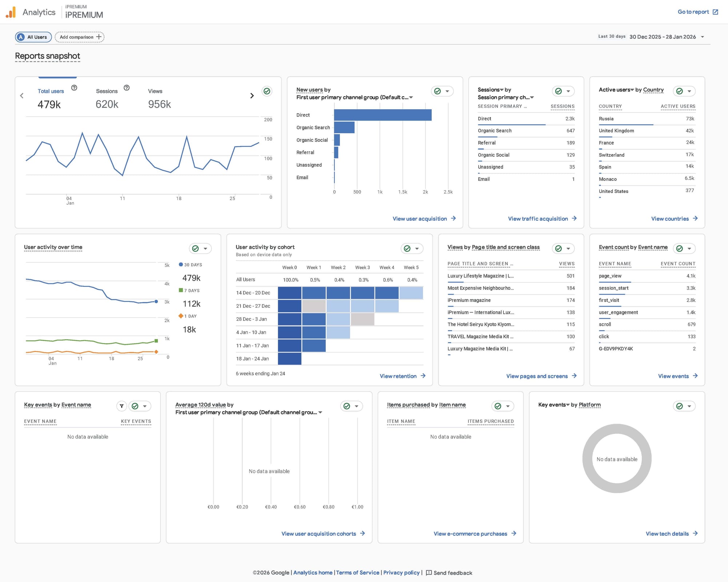Open the Active users metric dropdown in the Country card

coord(632,90)
